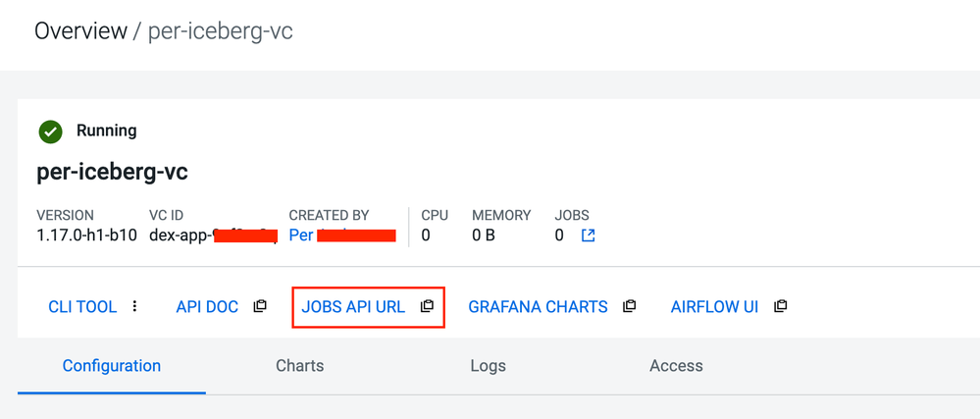This screenshot has height=419, width=980.
Task: Copy the JOBS API URL icon
Action: coord(427,306)
